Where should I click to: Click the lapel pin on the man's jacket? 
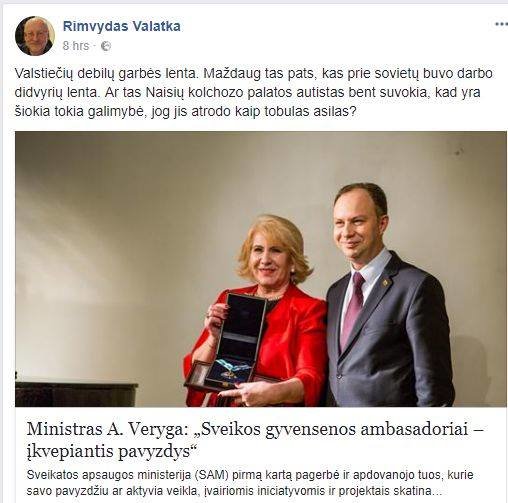385,283
